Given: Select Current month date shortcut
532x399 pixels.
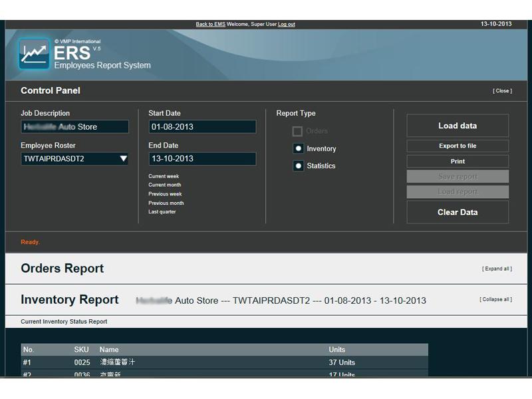Looking at the screenshot, I should [x=164, y=185].
